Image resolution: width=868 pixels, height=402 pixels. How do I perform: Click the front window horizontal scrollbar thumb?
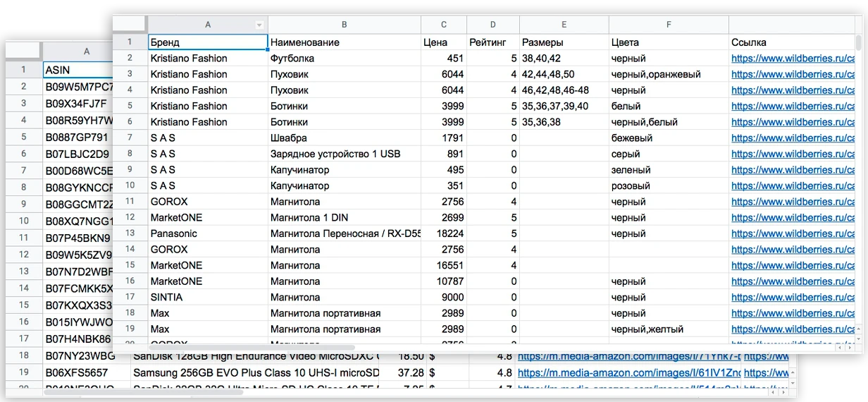pos(252,347)
